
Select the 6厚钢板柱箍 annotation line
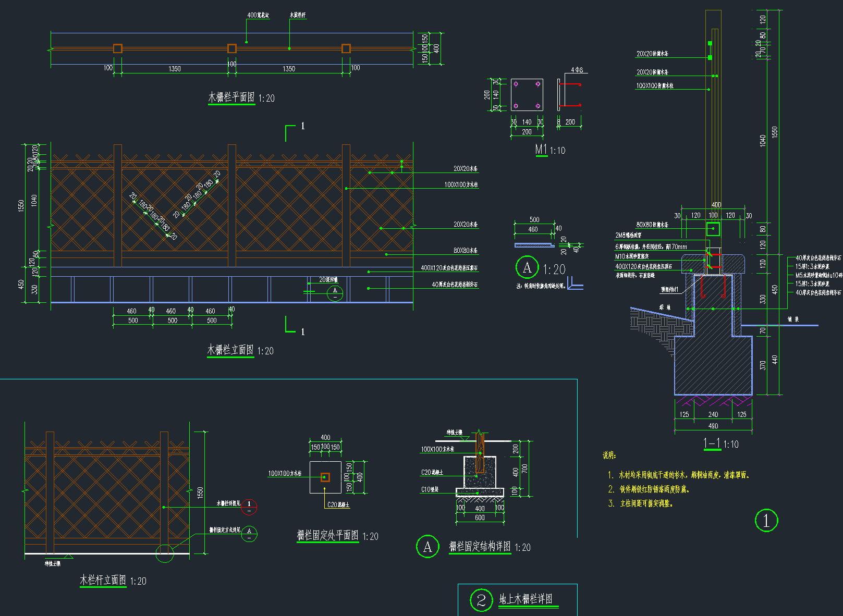pos(651,247)
